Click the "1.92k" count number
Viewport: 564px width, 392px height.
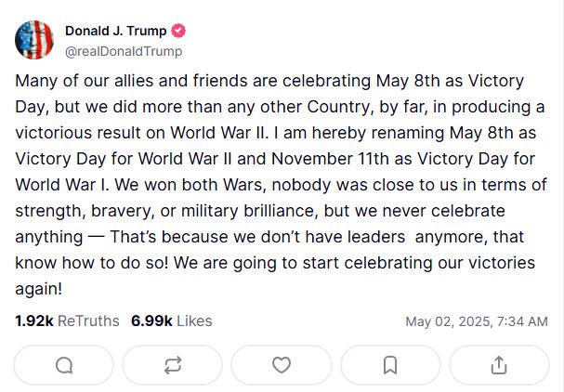pyautogui.click(x=34, y=321)
